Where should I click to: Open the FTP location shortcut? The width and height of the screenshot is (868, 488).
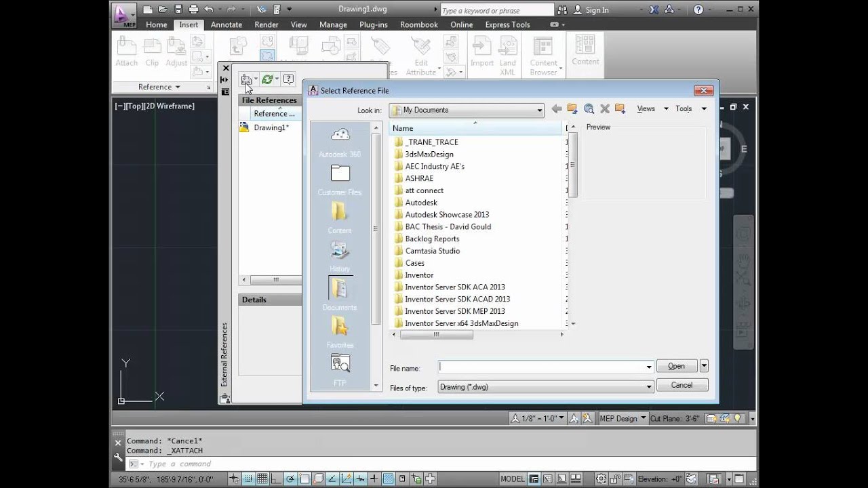[x=340, y=371]
